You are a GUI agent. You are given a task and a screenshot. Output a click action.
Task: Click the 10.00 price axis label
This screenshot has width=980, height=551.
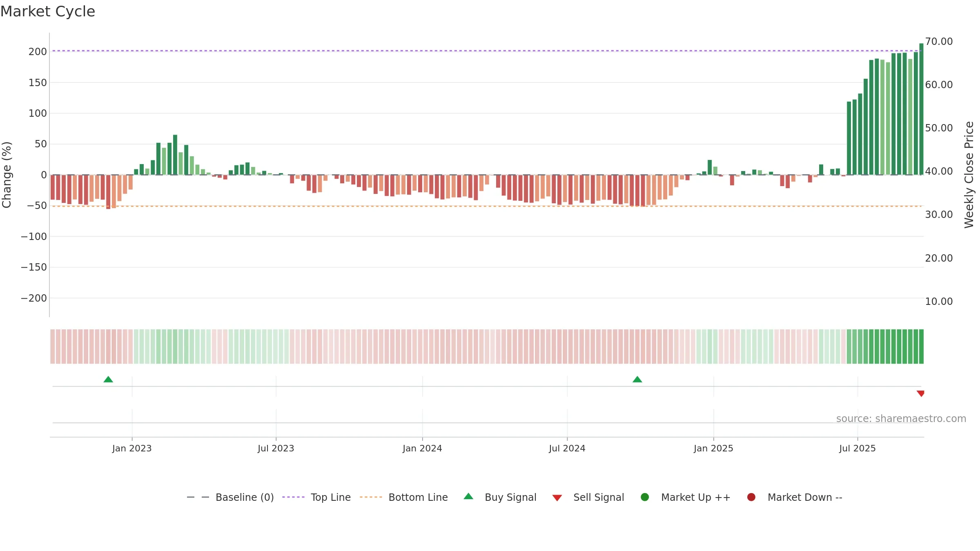(939, 302)
